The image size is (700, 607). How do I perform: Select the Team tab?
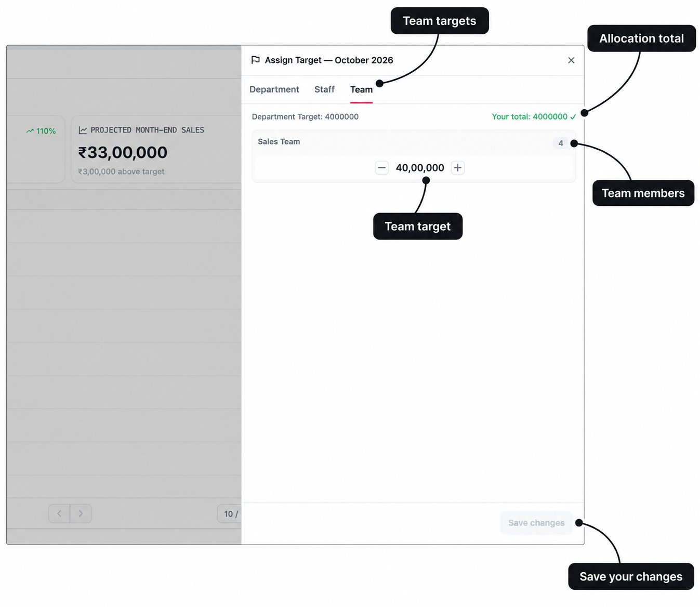[x=361, y=89]
